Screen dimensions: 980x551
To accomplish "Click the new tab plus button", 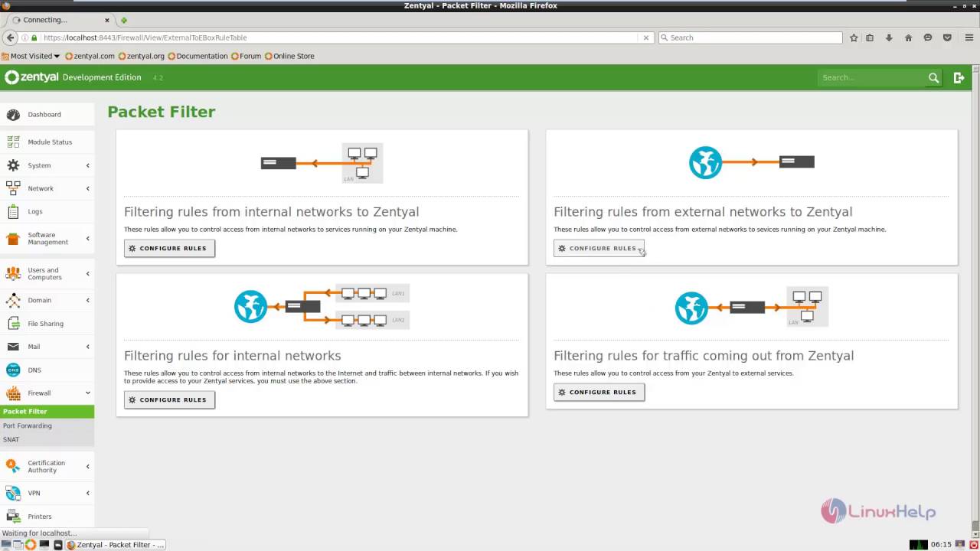I will click(x=124, y=20).
